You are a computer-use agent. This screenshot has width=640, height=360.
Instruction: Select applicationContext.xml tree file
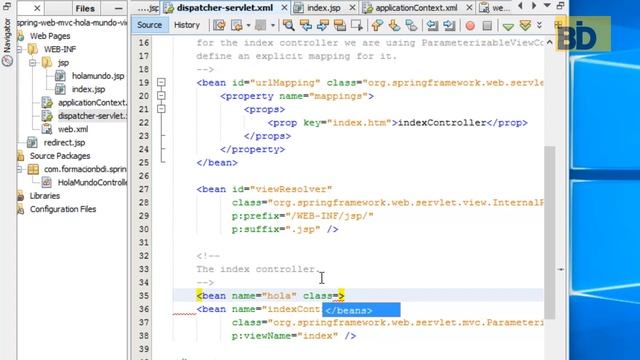92,103
